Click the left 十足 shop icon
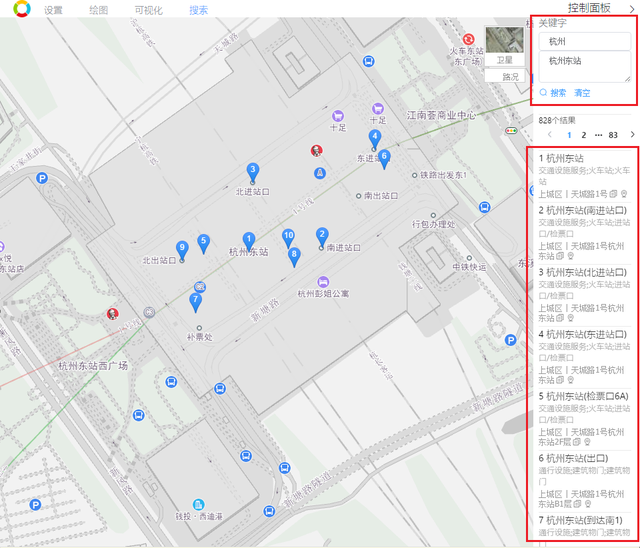640x548 pixels. pyautogui.click(x=338, y=115)
